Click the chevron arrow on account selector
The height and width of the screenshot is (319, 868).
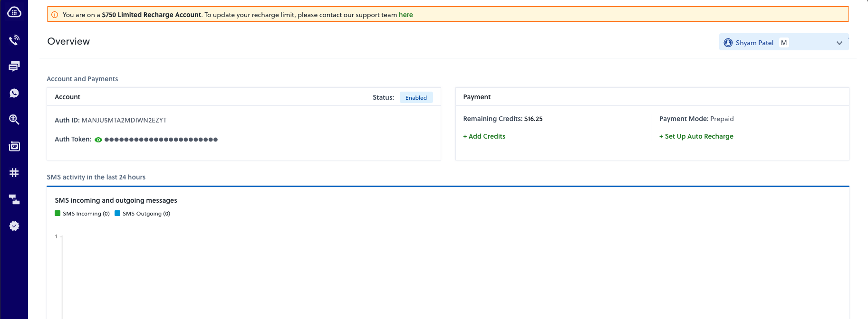839,43
